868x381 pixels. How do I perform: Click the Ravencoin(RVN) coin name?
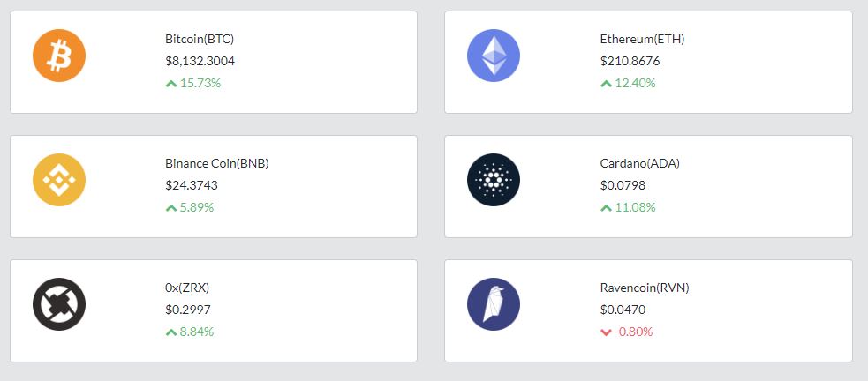coord(645,288)
